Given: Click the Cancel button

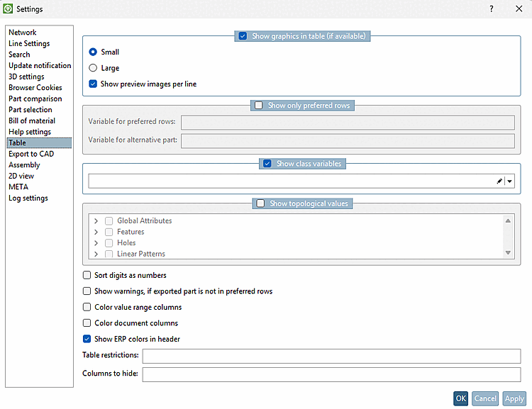Looking at the screenshot, I should [x=485, y=398].
